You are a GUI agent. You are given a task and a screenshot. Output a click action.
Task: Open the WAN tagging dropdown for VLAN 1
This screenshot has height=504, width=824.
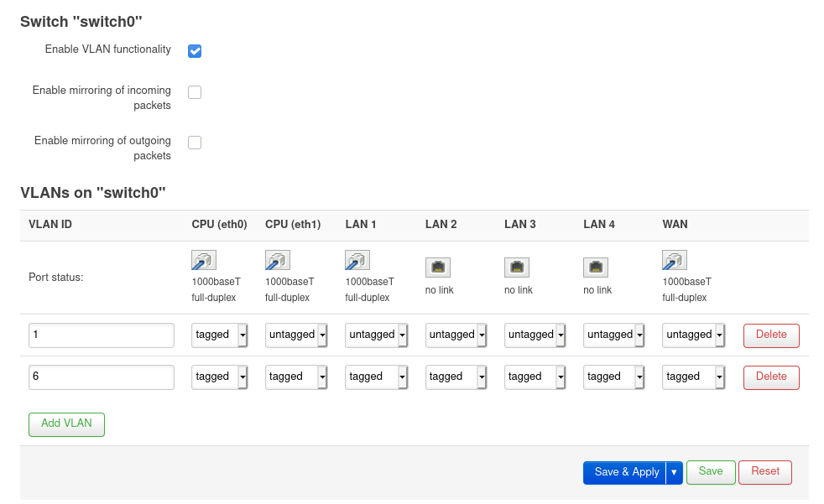tap(694, 335)
